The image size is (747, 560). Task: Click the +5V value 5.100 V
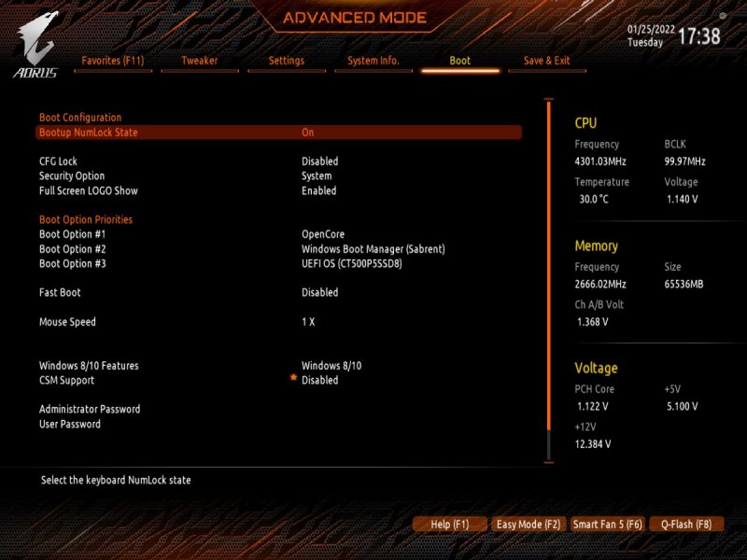(x=683, y=407)
